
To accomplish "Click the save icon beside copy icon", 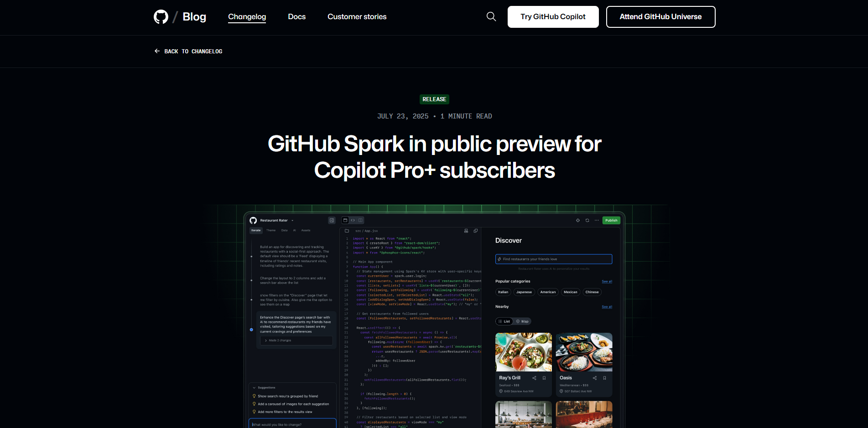I will 466,231.
